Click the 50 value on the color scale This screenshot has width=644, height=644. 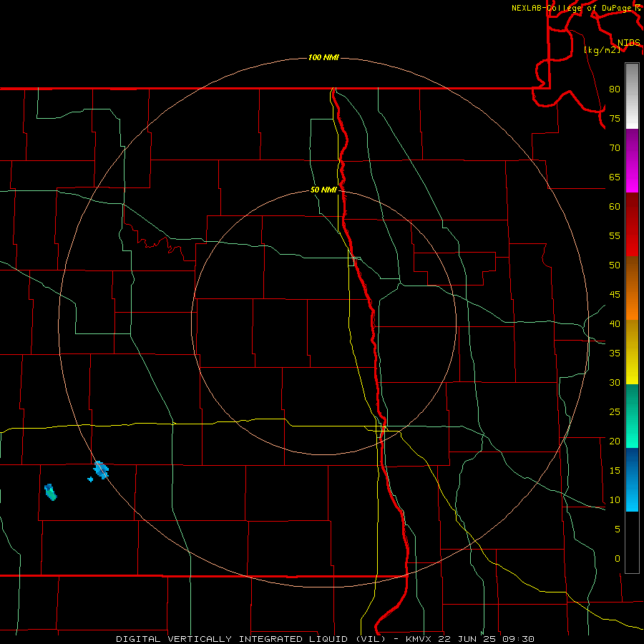tap(615, 265)
